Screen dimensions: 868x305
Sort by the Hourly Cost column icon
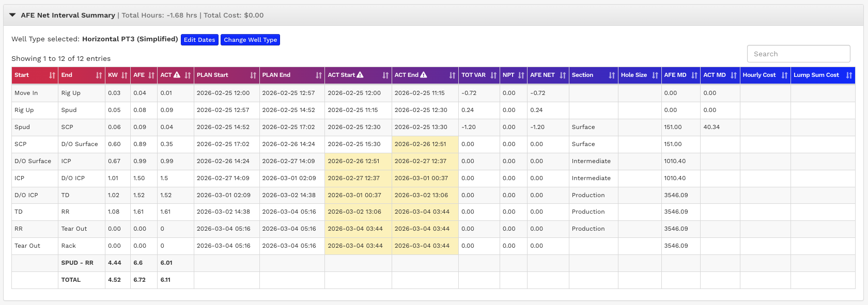click(784, 75)
